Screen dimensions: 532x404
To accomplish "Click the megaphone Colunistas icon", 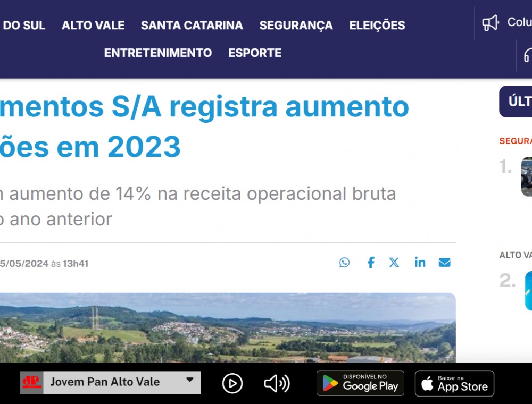I will coord(491,23).
